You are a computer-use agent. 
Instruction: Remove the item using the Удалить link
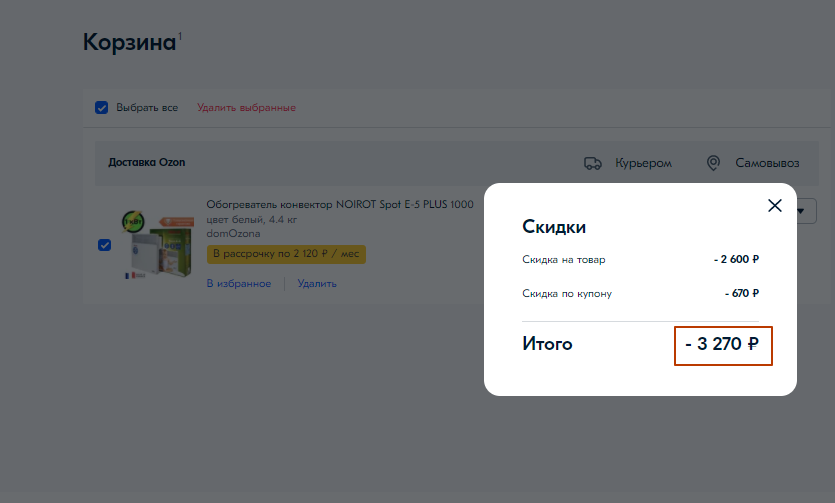click(317, 283)
